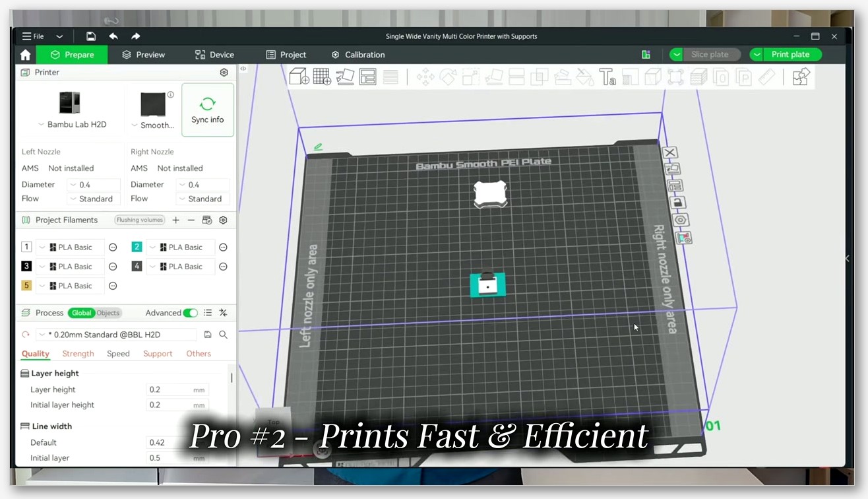Click the teal filament 2 color swatch
This screenshot has height=499, width=868.
pos(137,247)
